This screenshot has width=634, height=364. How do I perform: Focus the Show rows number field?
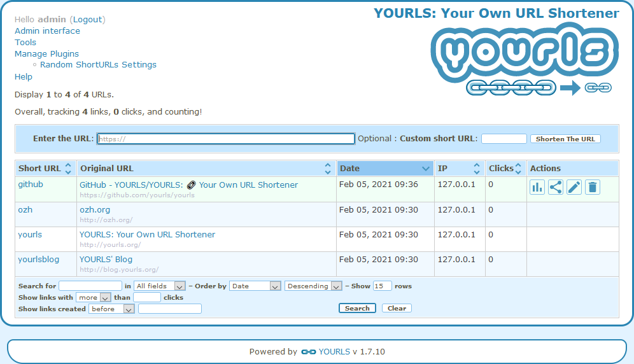tap(382, 286)
